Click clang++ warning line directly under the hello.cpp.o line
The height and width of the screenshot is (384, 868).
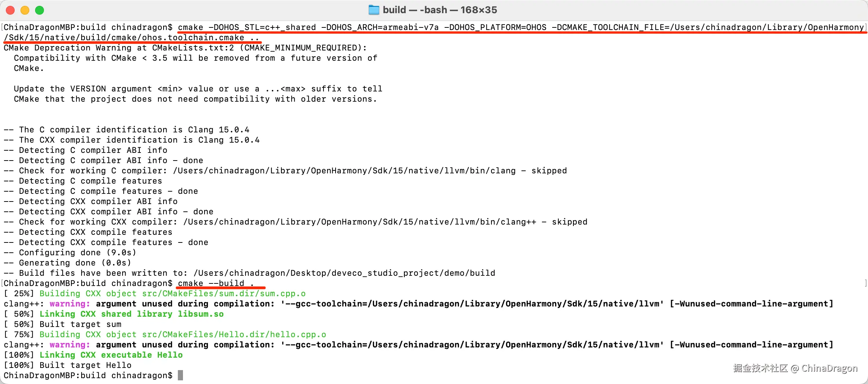tap(419, 345)
